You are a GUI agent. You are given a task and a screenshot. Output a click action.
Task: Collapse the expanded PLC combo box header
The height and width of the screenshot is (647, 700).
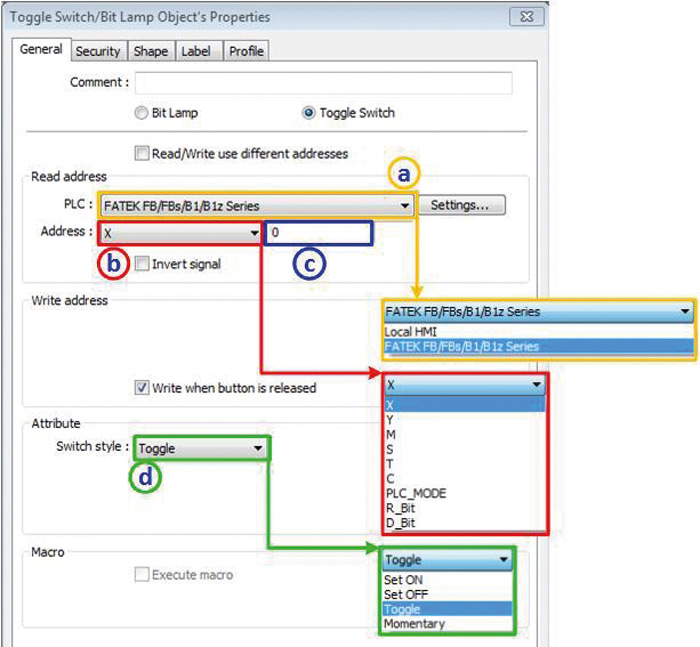point(538,311)
